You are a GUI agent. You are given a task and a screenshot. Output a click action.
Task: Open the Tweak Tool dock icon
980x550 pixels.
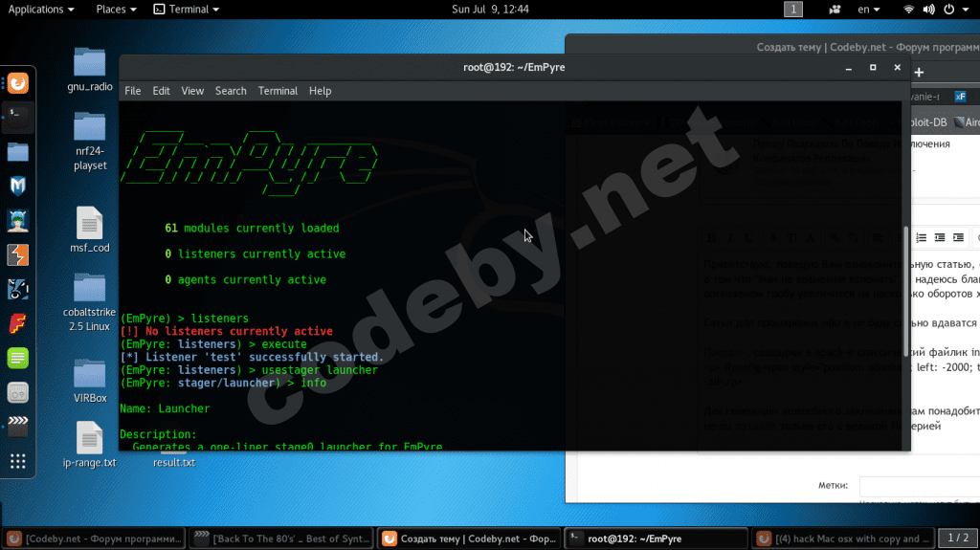17,392
